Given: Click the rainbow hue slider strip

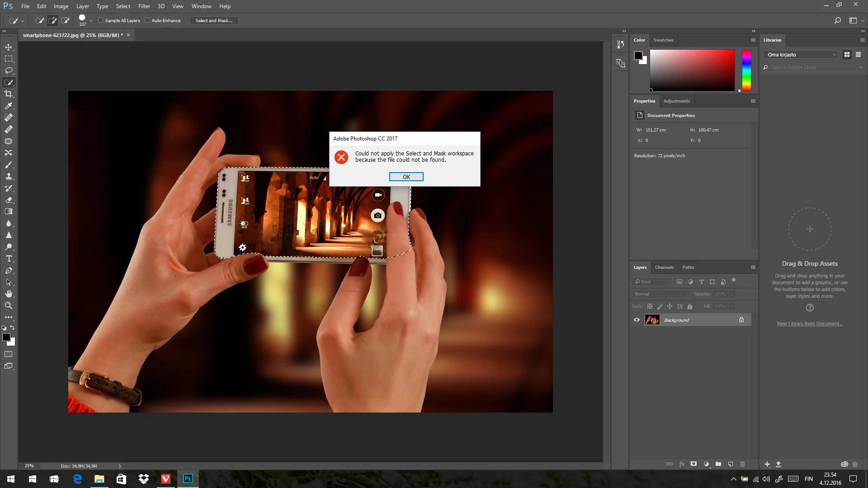Looking at the screenshot, I should pos(746,70).
